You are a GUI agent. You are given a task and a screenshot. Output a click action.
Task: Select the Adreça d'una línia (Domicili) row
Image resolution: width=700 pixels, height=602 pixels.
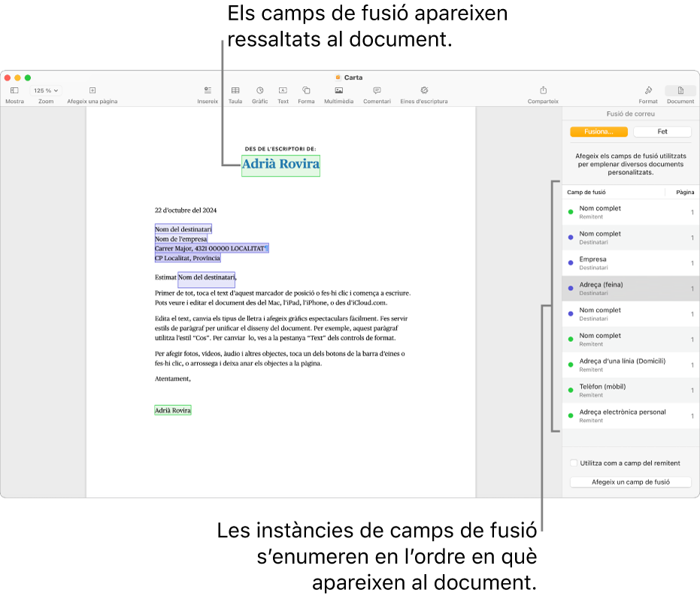[630, 365]
